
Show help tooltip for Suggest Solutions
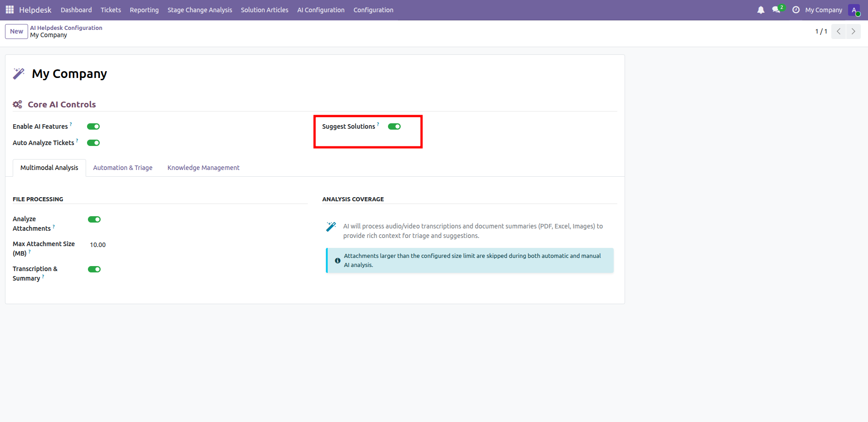tap(378, 124)
